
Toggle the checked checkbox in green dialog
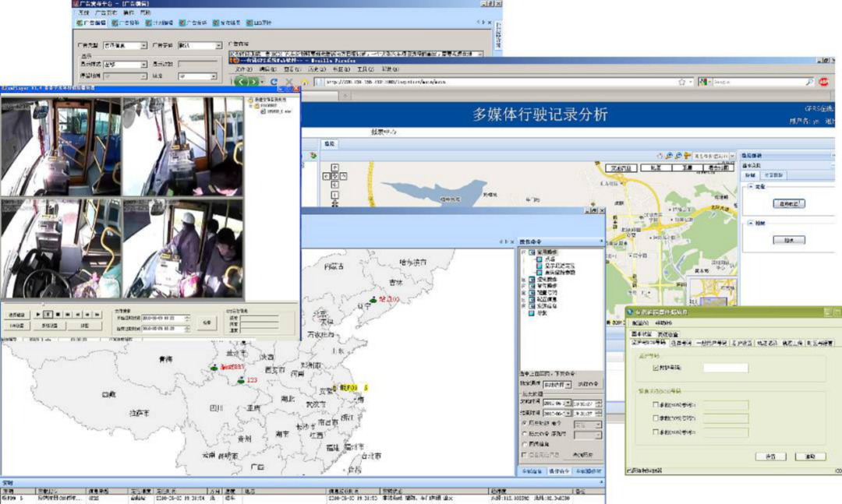point(655,368)
